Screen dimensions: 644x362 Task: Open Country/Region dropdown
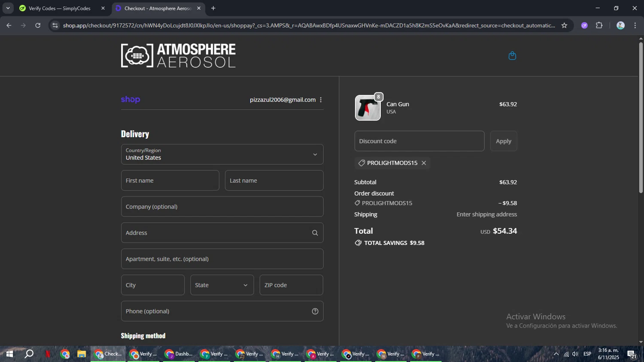[222, 154]
